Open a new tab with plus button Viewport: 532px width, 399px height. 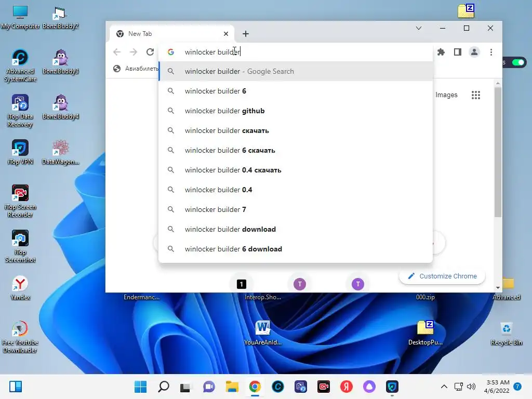click(x=246, y=34)
